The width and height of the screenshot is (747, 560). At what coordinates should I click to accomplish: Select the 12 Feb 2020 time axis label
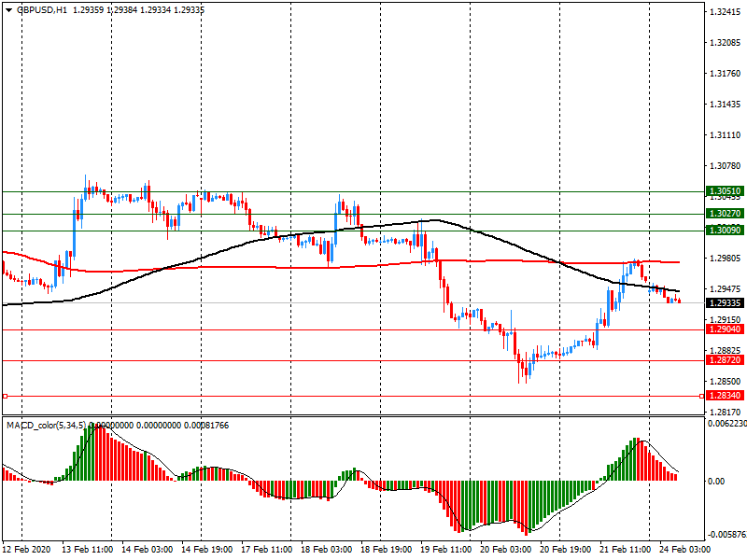[27, 549]
